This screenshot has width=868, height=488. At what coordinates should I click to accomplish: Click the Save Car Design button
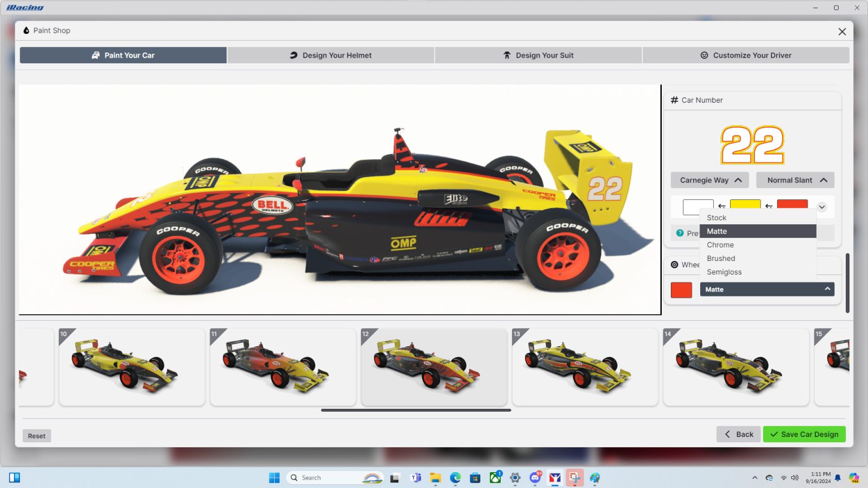click(804, 434)
